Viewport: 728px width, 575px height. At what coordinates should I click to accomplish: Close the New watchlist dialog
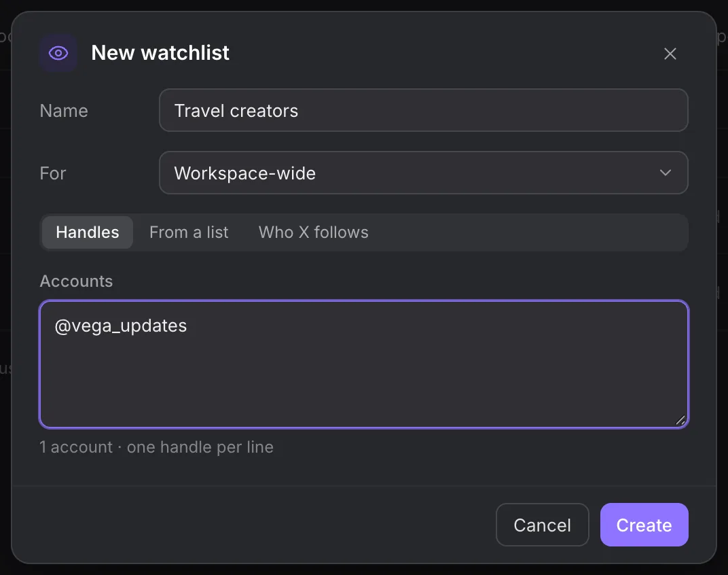click(x=670, y=54)
